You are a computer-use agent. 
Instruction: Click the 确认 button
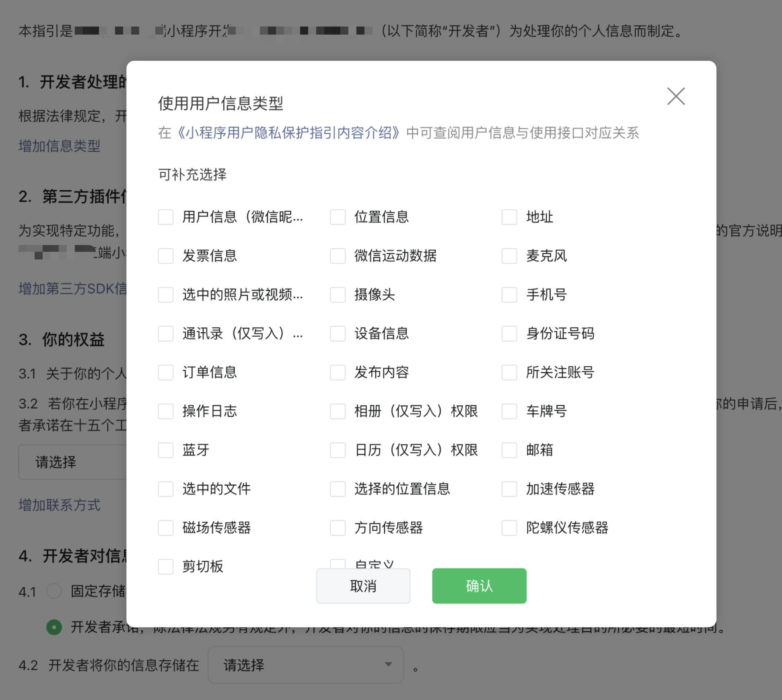(x=479, y=586)
